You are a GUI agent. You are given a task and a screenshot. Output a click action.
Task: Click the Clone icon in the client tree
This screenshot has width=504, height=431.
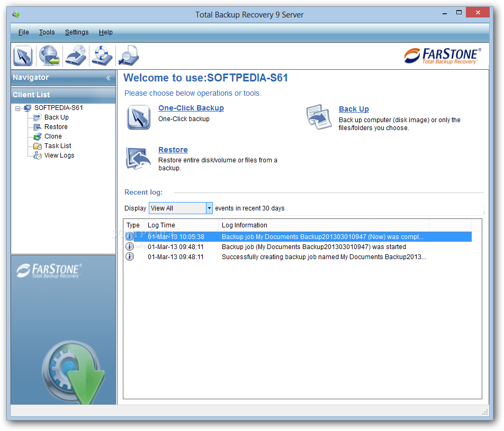(x=38, y=136)
